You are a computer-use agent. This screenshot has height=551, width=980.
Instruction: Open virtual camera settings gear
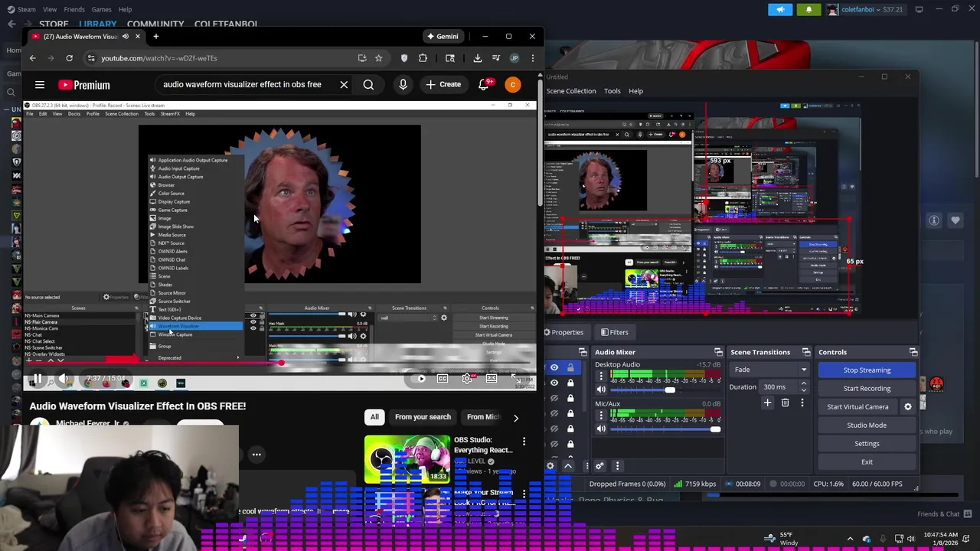point(908,407)
